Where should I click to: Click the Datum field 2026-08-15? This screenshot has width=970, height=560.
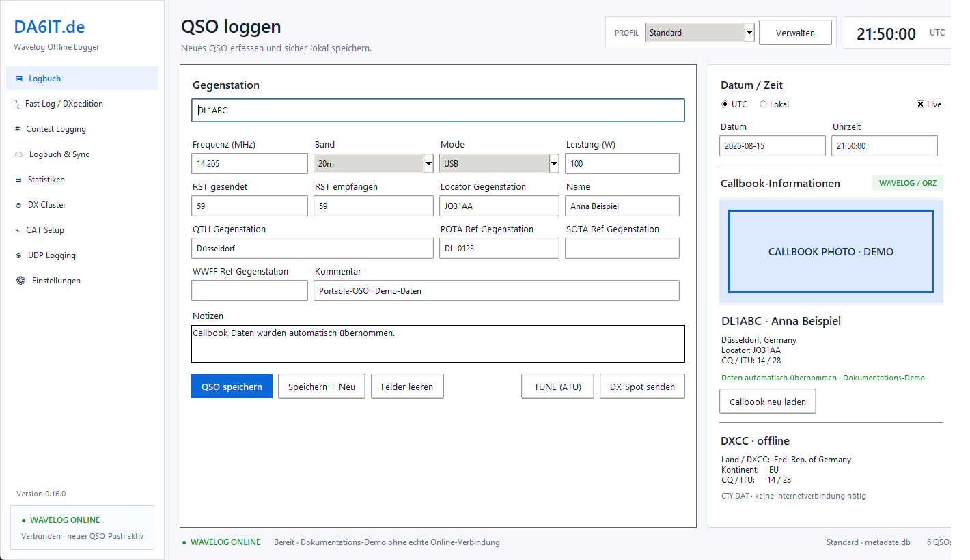(773, 146)
